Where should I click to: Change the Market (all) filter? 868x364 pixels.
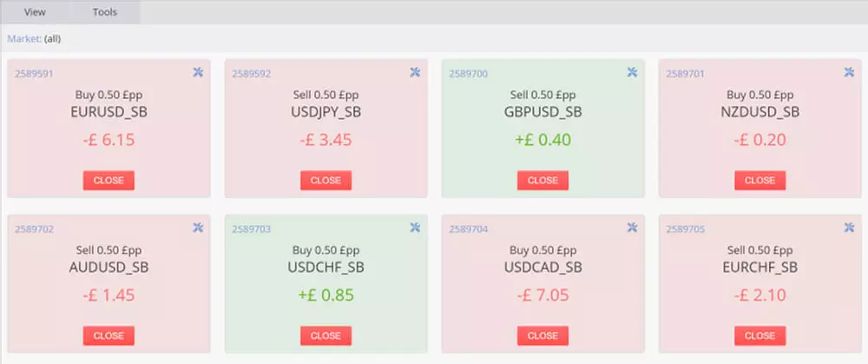click(47, 39)
